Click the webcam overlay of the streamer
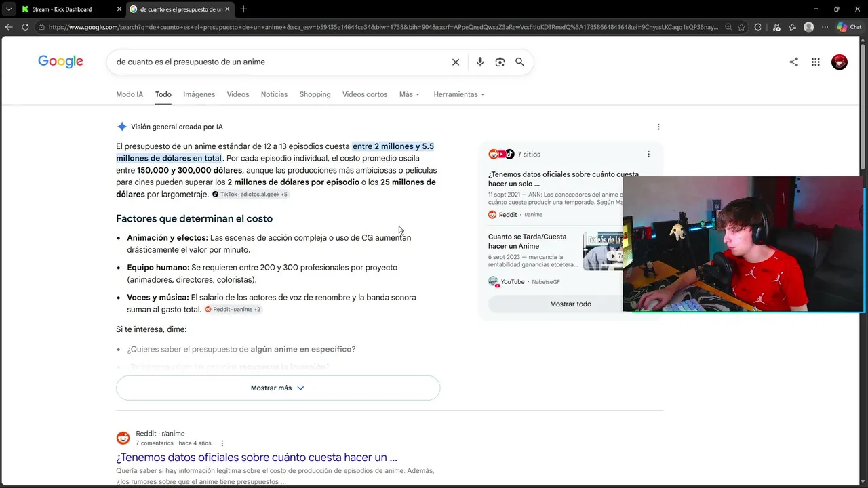This screenshot has height=488, width=868. pyautogui.click(x=743, y=244)
